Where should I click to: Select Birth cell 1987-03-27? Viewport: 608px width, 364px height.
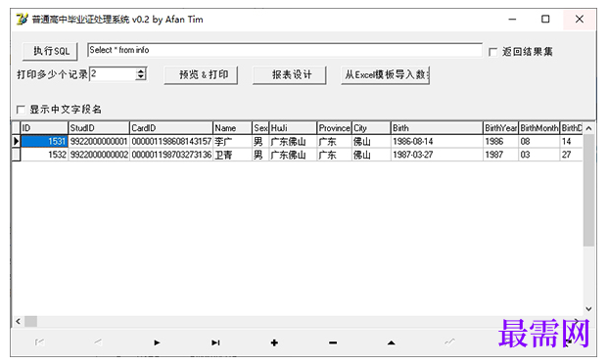[437, 155]
